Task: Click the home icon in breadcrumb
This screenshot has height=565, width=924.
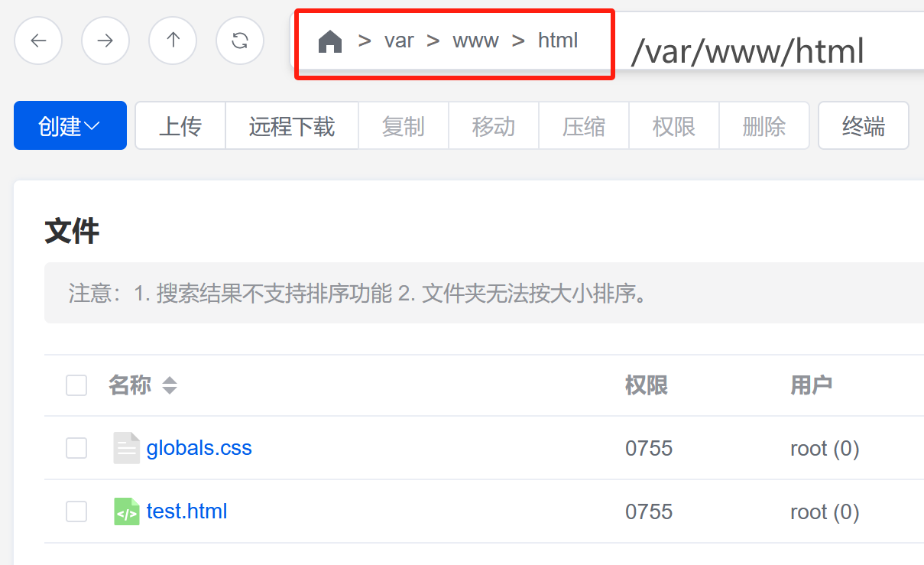Action: [330, 41]
